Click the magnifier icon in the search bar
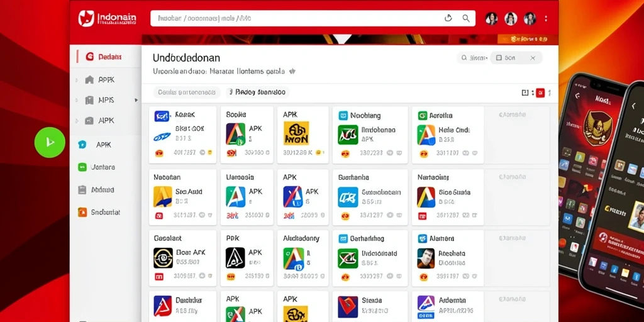 466,18
